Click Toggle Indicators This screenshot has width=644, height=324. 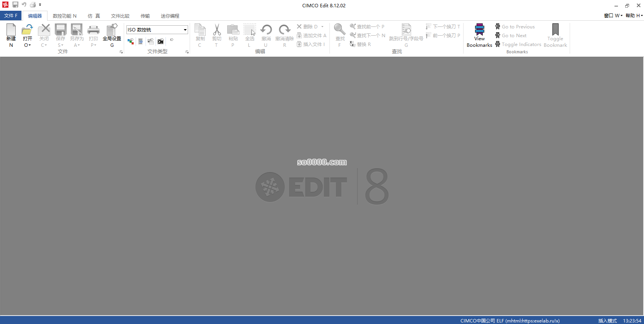[518, 44]
